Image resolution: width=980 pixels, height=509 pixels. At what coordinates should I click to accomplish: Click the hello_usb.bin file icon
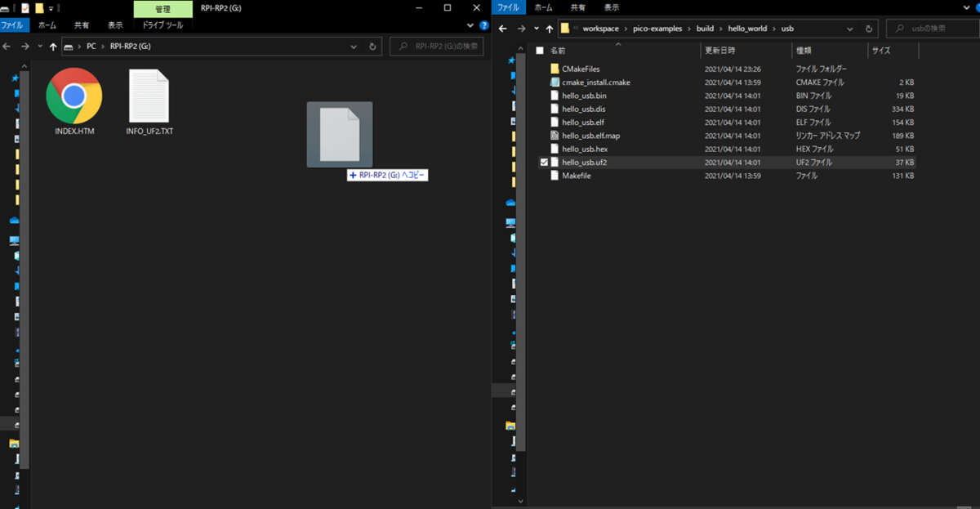[555, 96]
